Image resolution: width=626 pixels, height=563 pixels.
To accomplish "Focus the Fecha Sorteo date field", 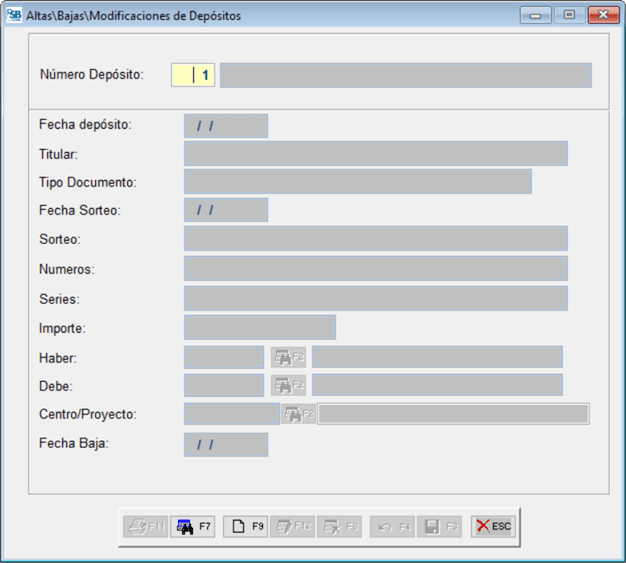I will pyautogui.click(x=225, y=210).
